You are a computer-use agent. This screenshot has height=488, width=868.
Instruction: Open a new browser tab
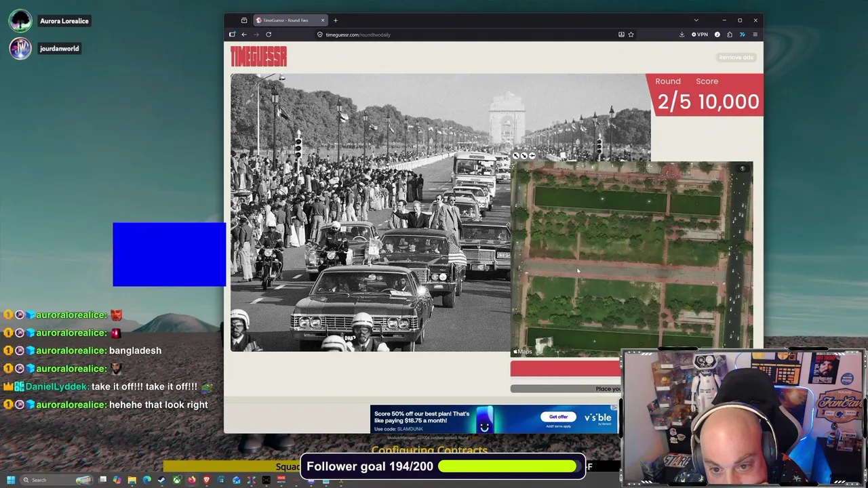coord(335,20)
